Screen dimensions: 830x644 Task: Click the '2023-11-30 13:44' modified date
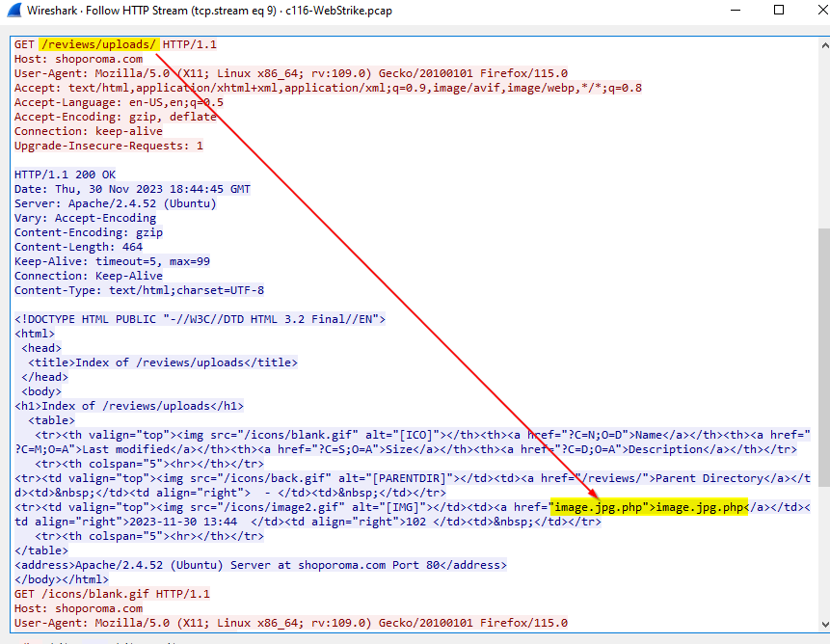tap(182, 522)
